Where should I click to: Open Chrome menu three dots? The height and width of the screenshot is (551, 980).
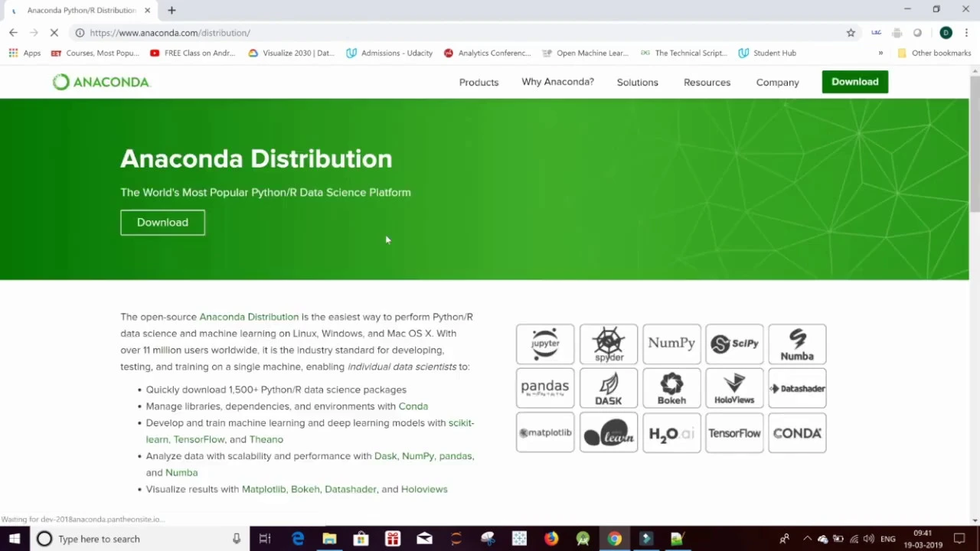966,33
